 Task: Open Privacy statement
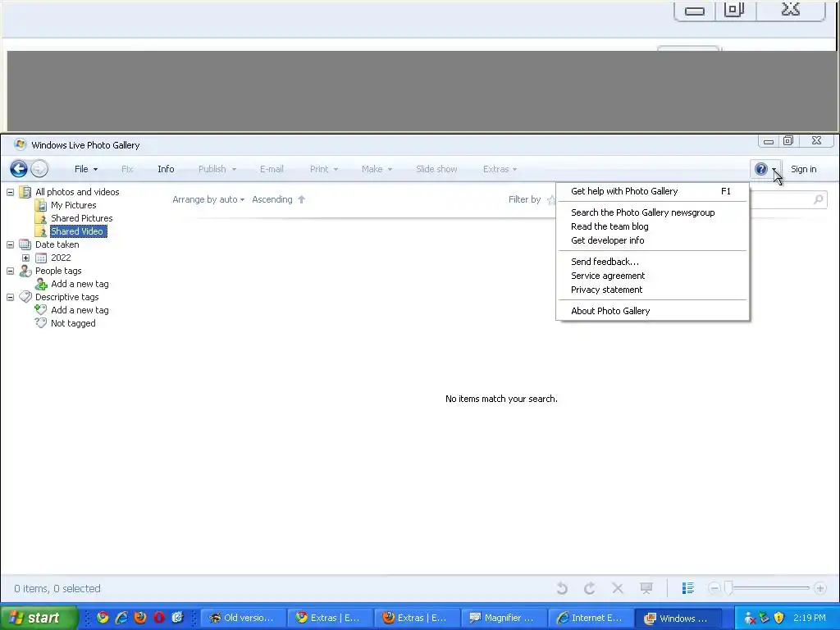(x=652, y=290)
